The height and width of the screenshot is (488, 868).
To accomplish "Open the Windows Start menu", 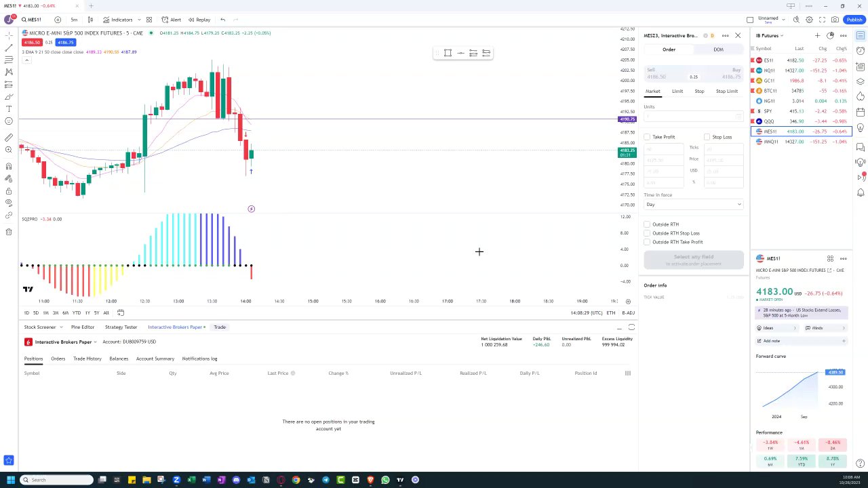I will (x=10, y=480).
